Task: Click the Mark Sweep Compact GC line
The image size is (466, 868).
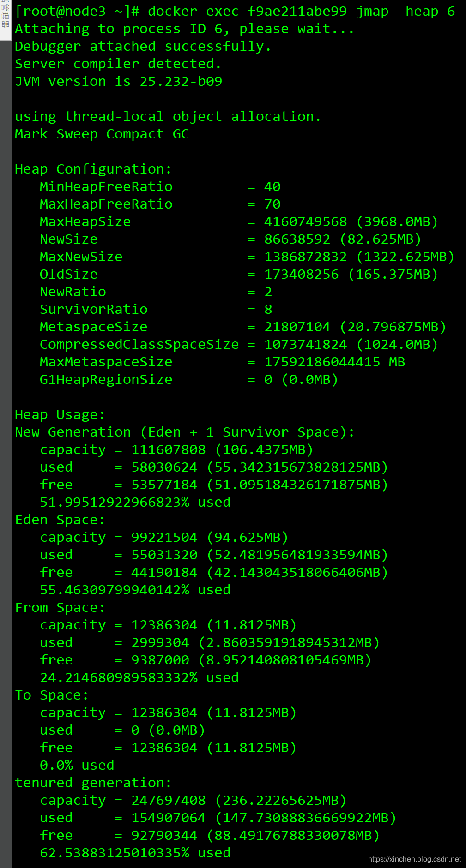Action: click(x=102, y=134)
